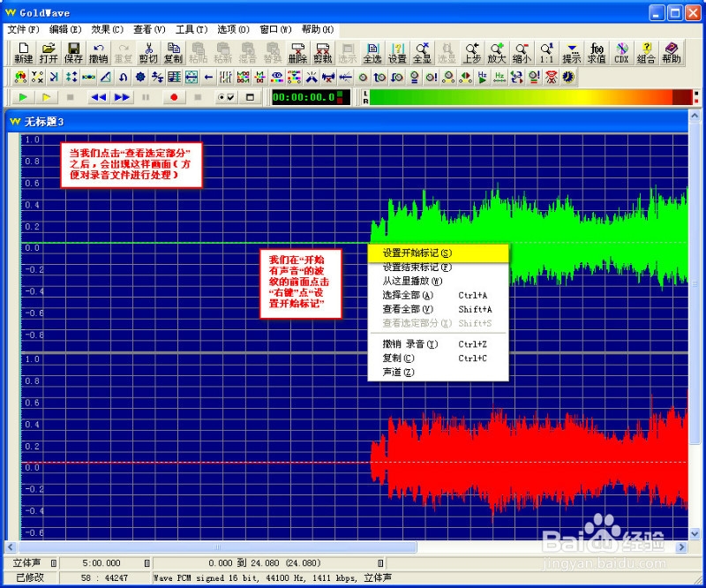Click the 无标题3 sound window title bar
Viewport: 706px width, 588px height.
[x=347, y=122]
